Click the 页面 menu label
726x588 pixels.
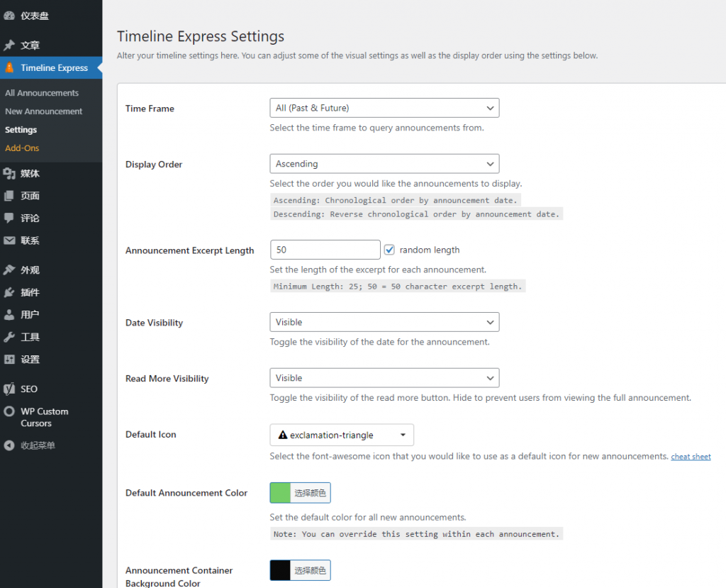tap(30, 196)
